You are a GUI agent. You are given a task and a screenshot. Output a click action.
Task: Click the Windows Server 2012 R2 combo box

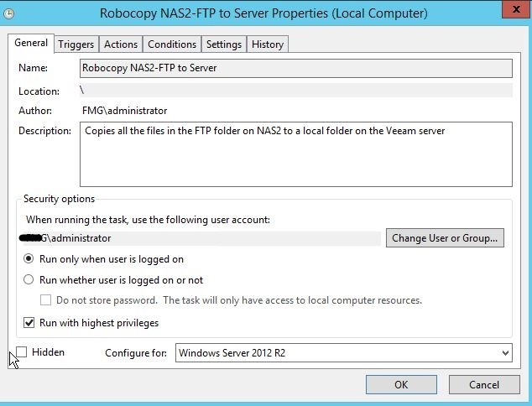(x=344, y=353)
